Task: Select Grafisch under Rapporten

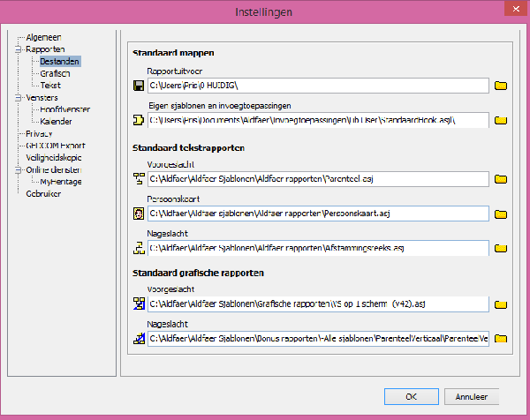Action: tap(55, 73)
